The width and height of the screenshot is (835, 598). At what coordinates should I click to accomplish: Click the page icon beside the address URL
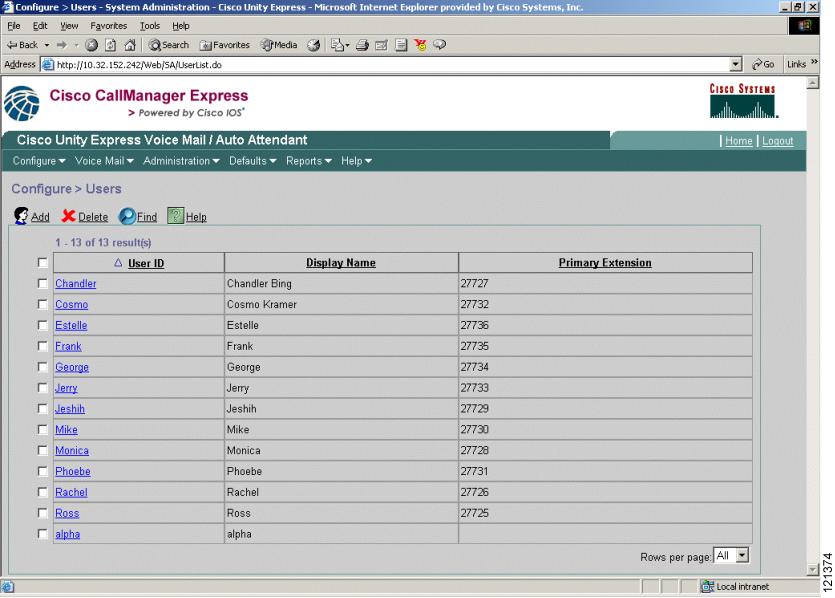pos(48,64)
